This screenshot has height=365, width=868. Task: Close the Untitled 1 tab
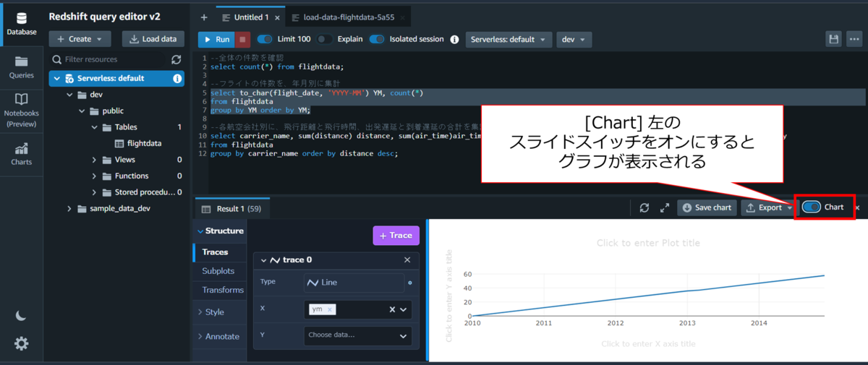tap(276, 17)
